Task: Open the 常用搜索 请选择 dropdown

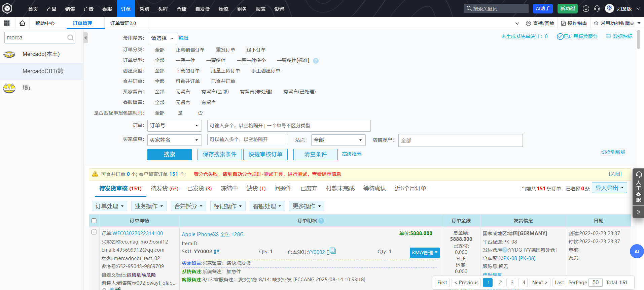Action: (x=163, y=38)
